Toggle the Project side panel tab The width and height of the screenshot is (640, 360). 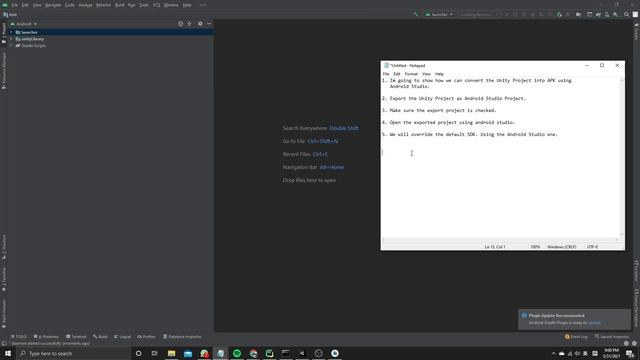(4, 33)
